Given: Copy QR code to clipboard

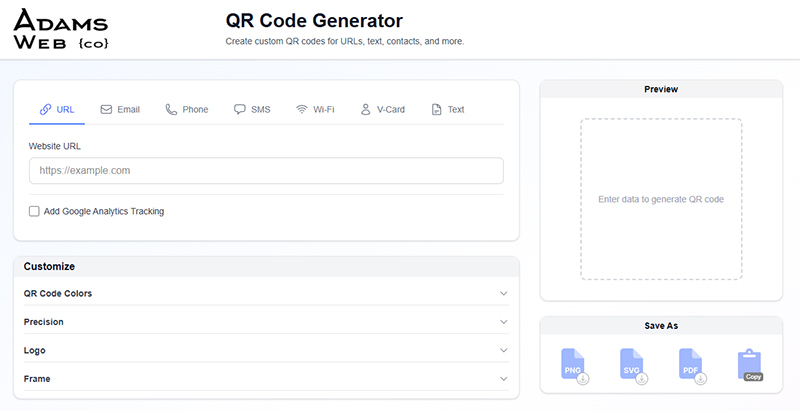Looking at the screenshot, I should (750, 366).
